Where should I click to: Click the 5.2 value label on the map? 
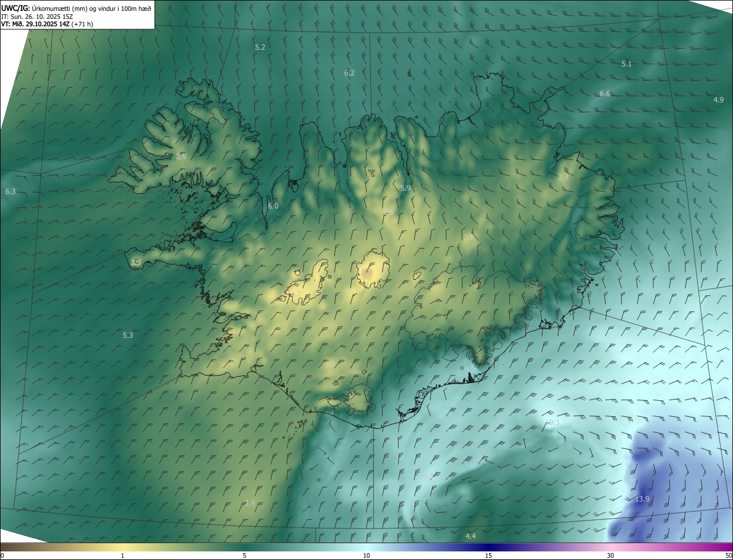[x=260, y=47]
